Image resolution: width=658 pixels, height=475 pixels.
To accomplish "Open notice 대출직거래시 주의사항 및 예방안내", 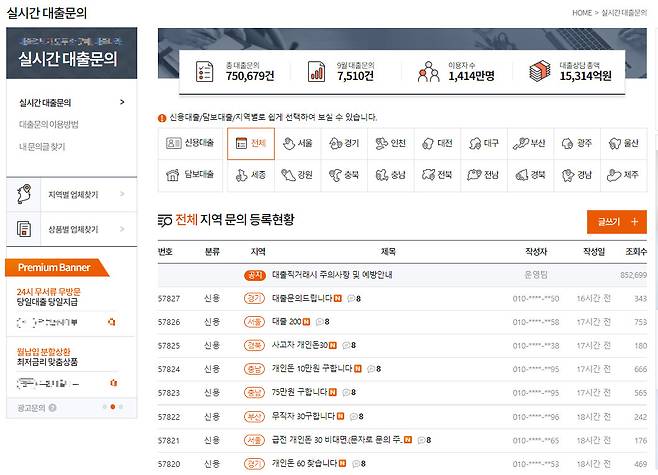I will pyautogui.click(x=332, y=275).
